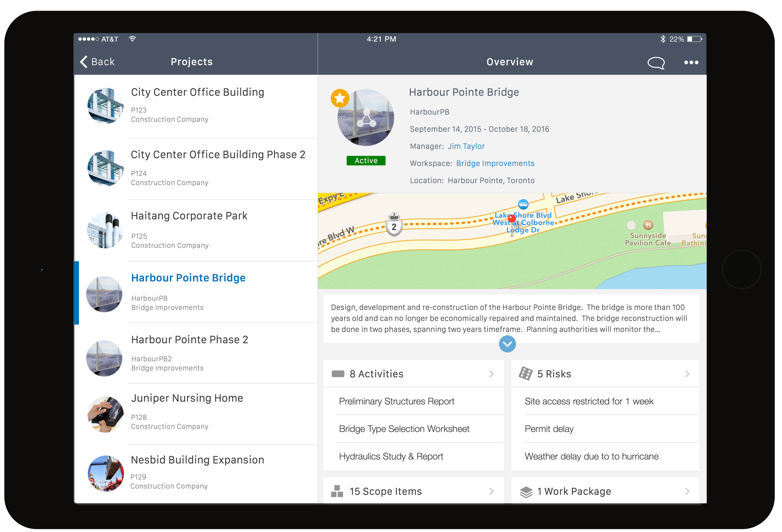The width and height of the screenshot is (782, 532).
Task: Expand 15 Scope Items chevron
Action: point(491,491)
